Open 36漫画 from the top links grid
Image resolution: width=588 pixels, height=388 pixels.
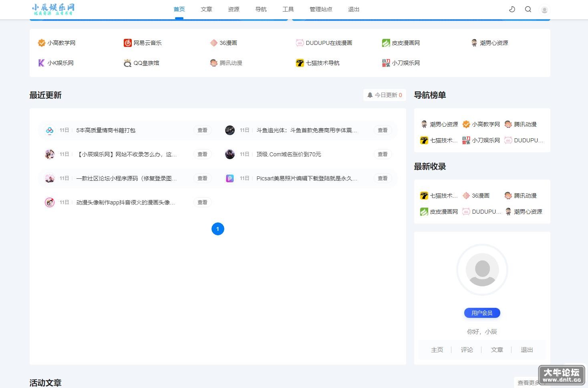click(x=224, y=43)
